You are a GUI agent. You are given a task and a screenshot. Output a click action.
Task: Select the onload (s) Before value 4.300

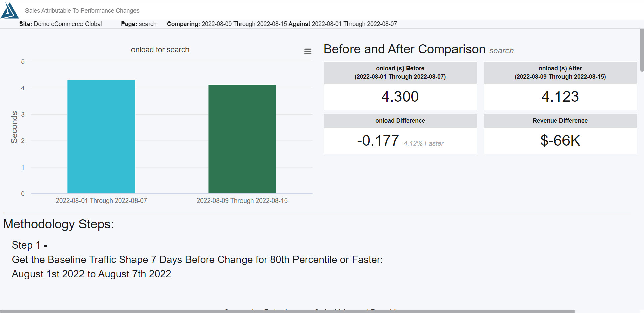pyautogui.click(x=400, y=97)
